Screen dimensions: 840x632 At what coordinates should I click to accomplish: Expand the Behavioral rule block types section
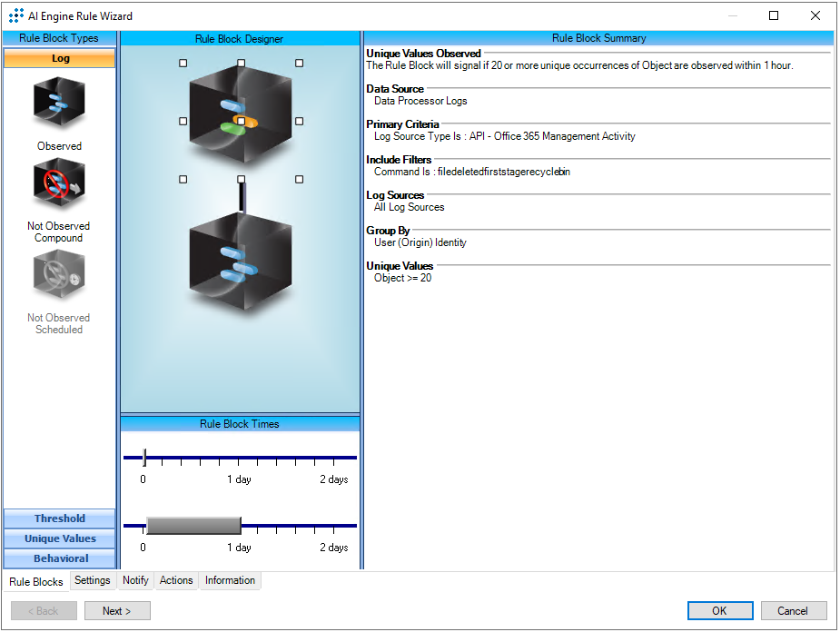[60, 558]
